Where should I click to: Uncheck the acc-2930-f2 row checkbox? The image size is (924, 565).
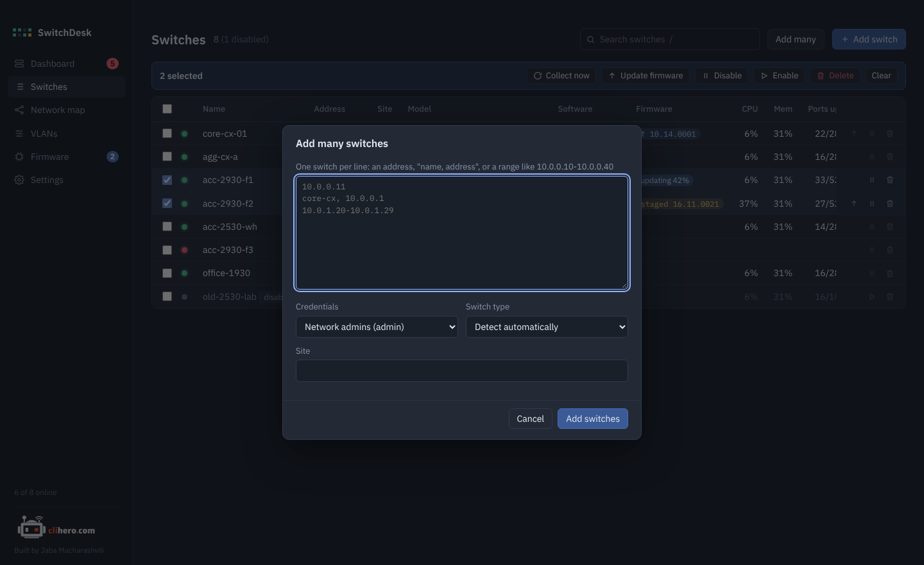pyautogui.click(x=167, y=204)
